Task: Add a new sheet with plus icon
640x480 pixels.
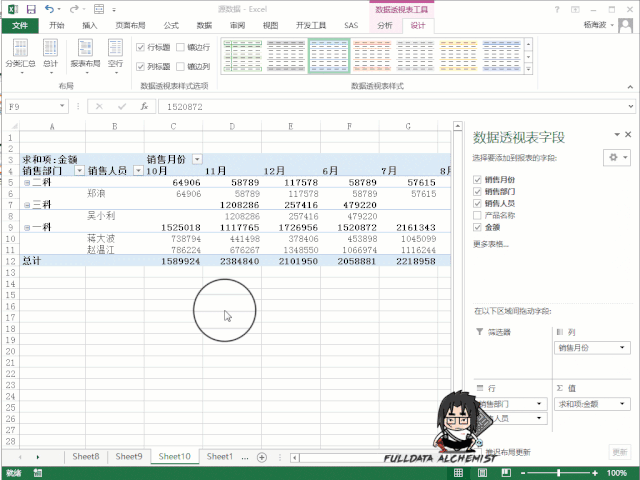Action: [262, 457]
